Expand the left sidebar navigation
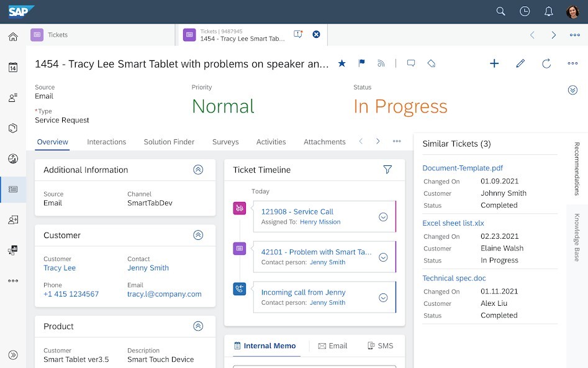Image resolution: width=588 pixels, height=368 pixels. tap(13, 355)
